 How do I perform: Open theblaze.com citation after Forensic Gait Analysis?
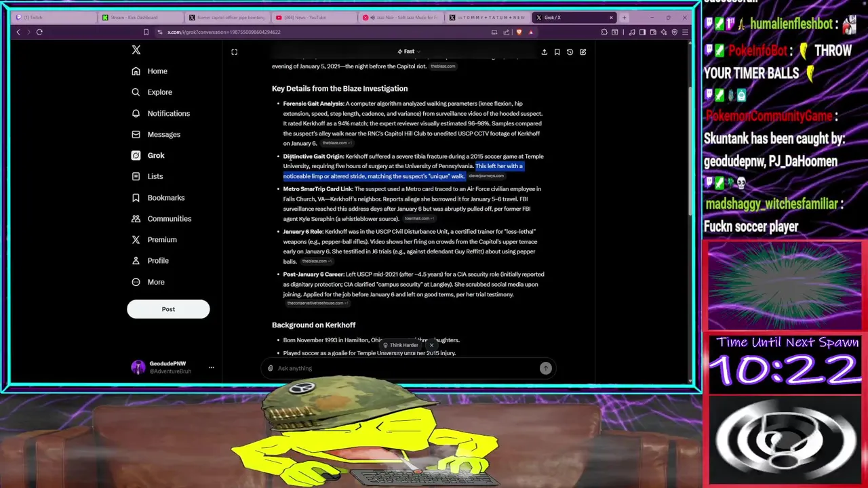336,143
